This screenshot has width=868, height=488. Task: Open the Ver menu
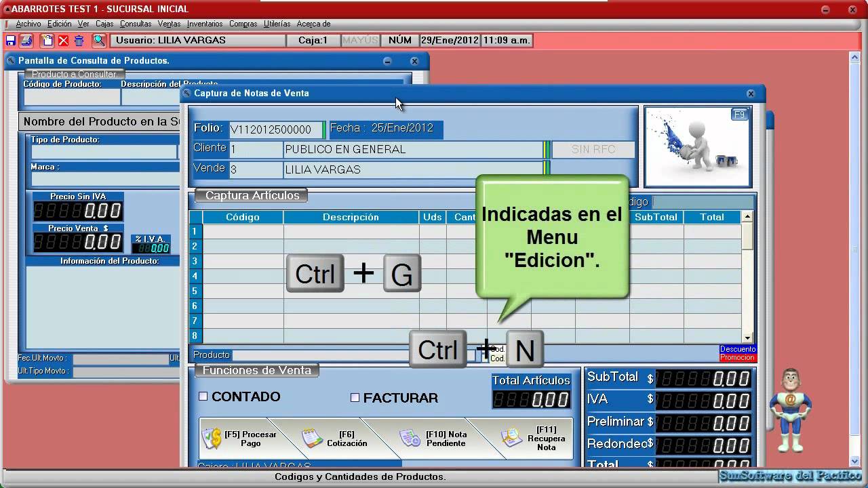pyautogui.click(x=83, y=24)
